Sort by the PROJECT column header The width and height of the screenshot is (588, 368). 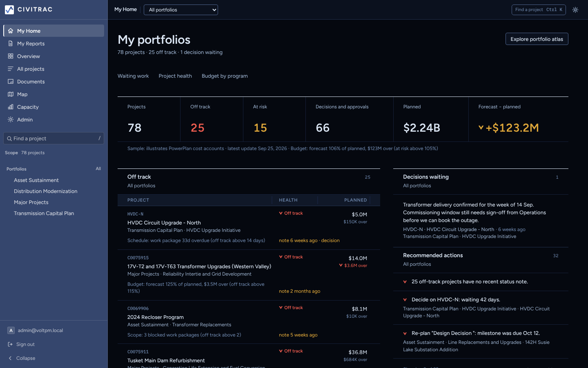pyautogui.click(x=138, y=200)
